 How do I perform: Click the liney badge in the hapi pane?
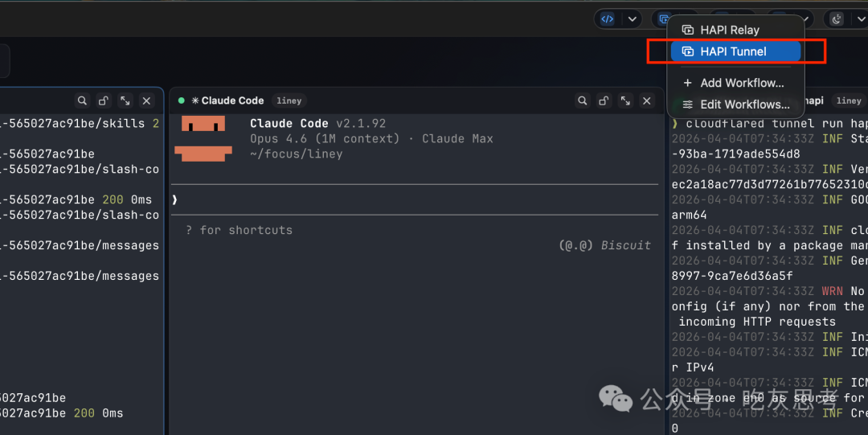(x=849, y=101)
